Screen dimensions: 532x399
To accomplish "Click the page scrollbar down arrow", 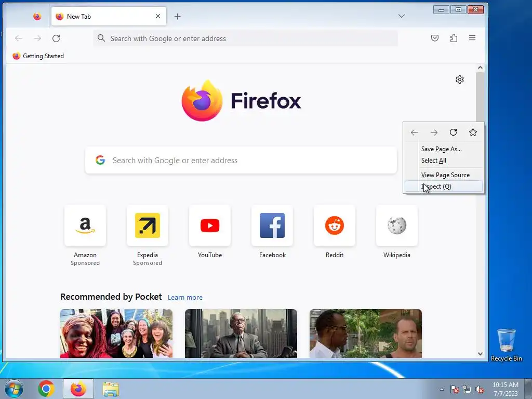I will click(x=480, y=354).
